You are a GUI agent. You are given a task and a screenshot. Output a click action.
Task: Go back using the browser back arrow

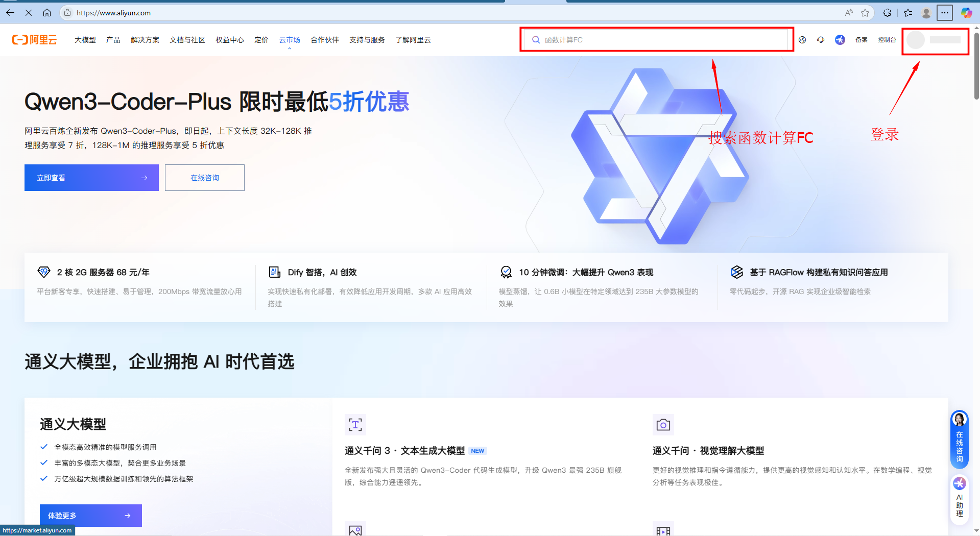click(x=10, y=13)
